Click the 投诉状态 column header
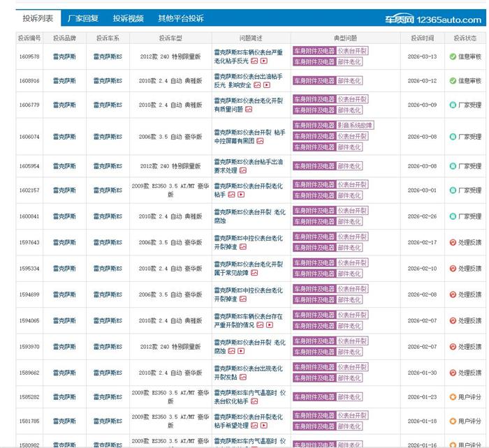This screenshot has height=448, width=489. [x=465, y=38]
